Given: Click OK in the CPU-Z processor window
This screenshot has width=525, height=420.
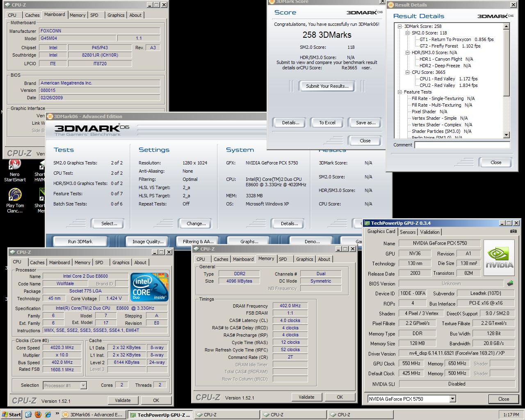Looking at the screenshot, I should 156,400.
